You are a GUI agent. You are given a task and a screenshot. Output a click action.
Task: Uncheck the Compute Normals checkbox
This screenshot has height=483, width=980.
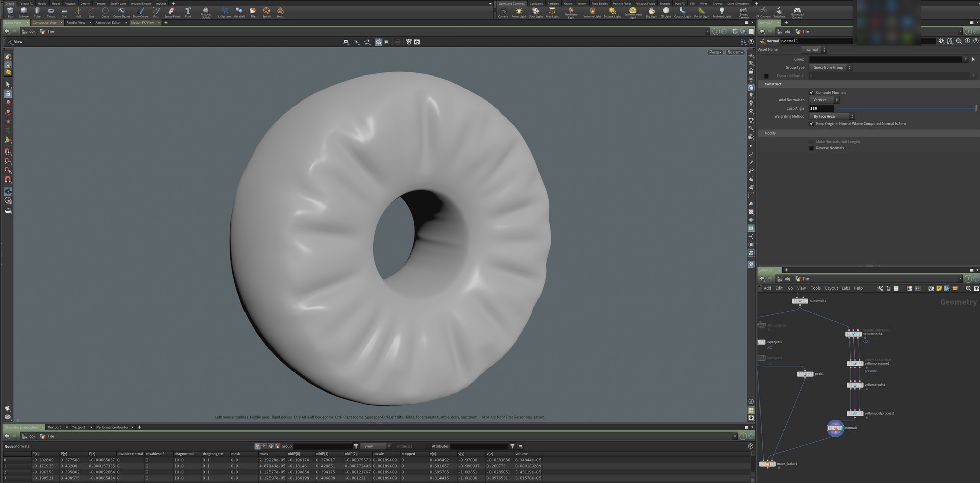[x=812, y=92]
